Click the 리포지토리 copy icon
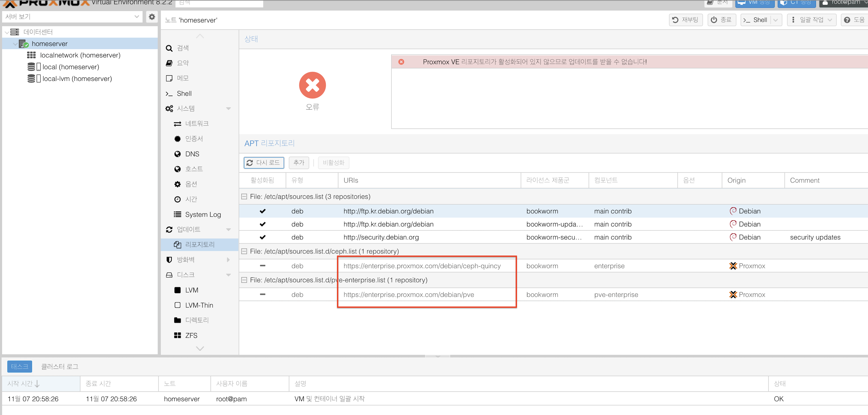Image resolution: width=868 pixels, height=415 pixels. (x=177, y=245)
